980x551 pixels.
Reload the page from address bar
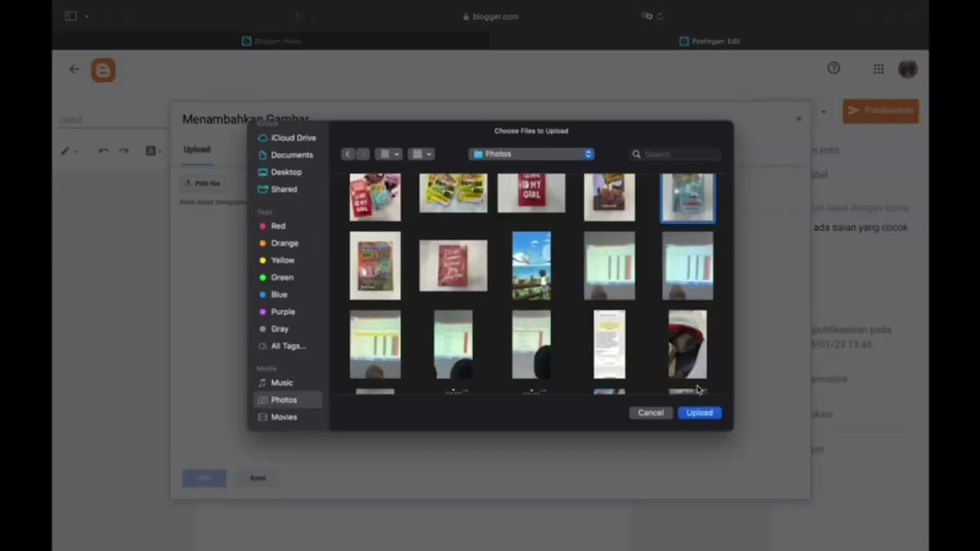pos(660,16)
